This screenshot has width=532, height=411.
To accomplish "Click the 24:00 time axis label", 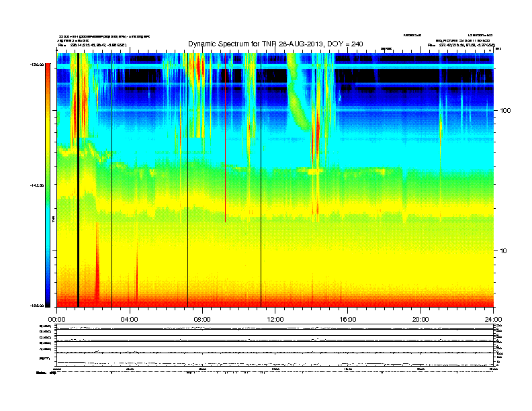I will 493,320.
